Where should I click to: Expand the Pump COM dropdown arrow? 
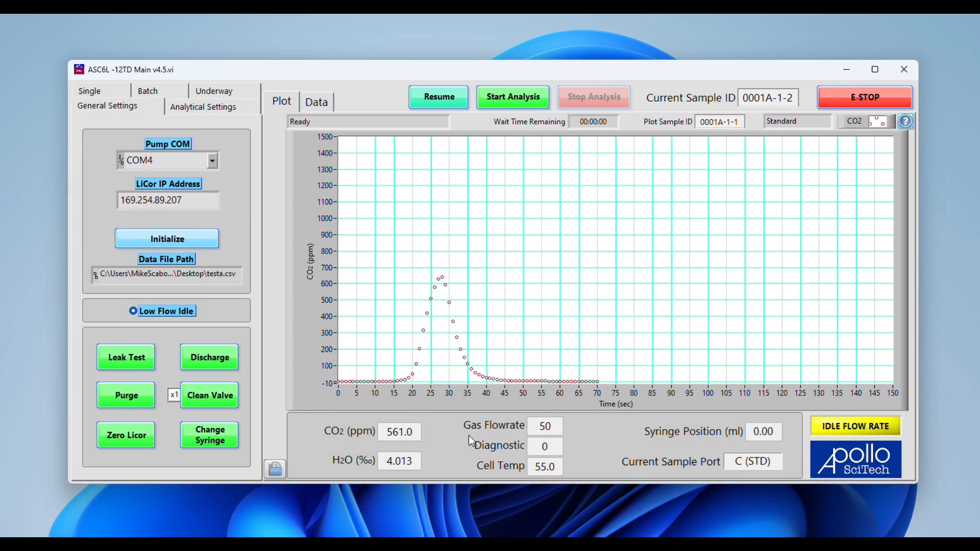(212, 161)
